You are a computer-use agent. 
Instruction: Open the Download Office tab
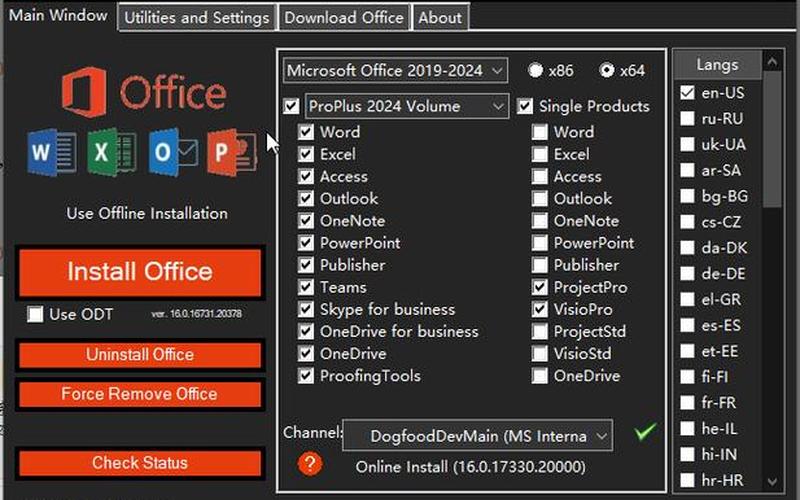pos(344,17)
